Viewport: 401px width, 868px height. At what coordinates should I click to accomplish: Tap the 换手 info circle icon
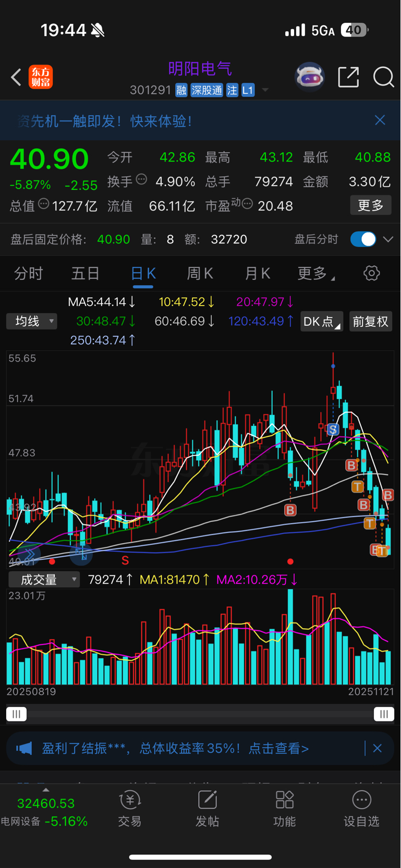tap(141, 180)
